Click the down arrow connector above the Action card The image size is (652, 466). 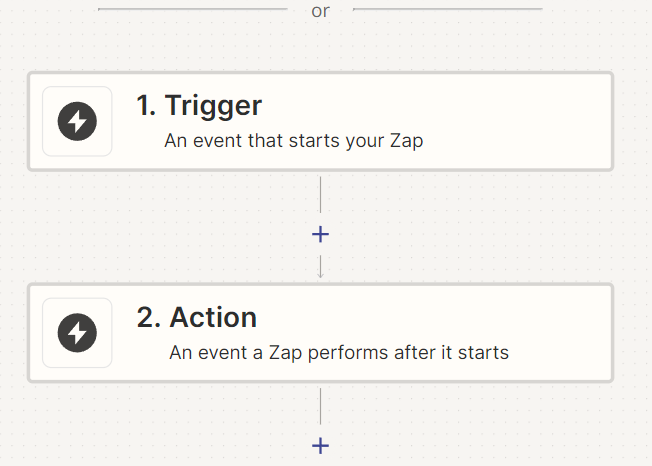320,268
